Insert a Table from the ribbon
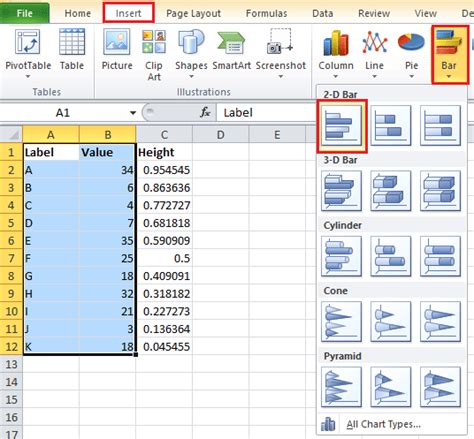Screen dimensions: 474x439 pyautogui.click(x=72, y=50)
